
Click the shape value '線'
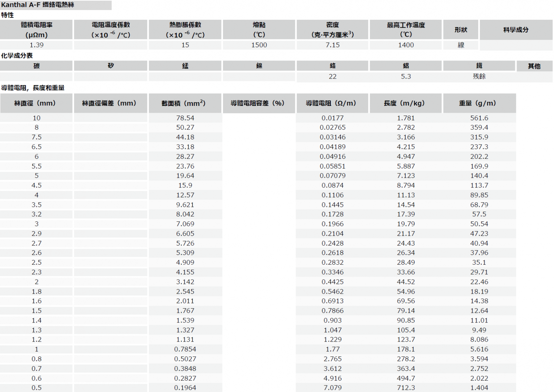pyautogui.click(x=461, y=45)
